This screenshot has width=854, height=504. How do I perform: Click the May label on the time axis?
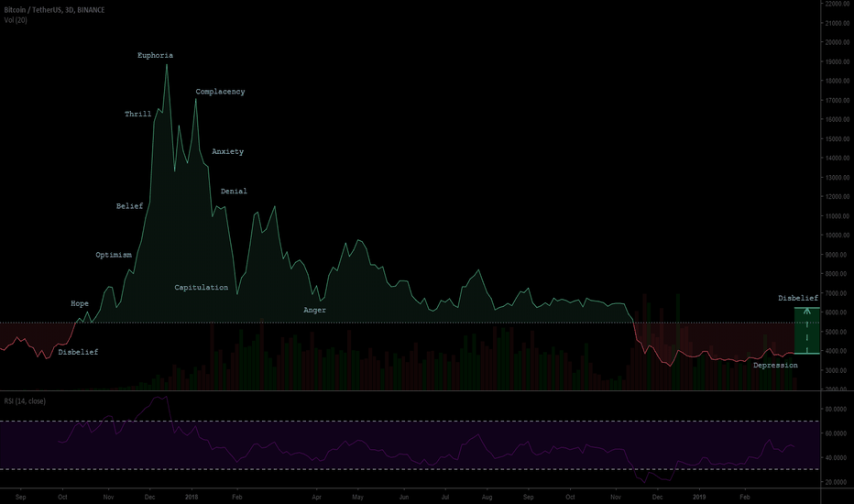(x=358, y=497)
